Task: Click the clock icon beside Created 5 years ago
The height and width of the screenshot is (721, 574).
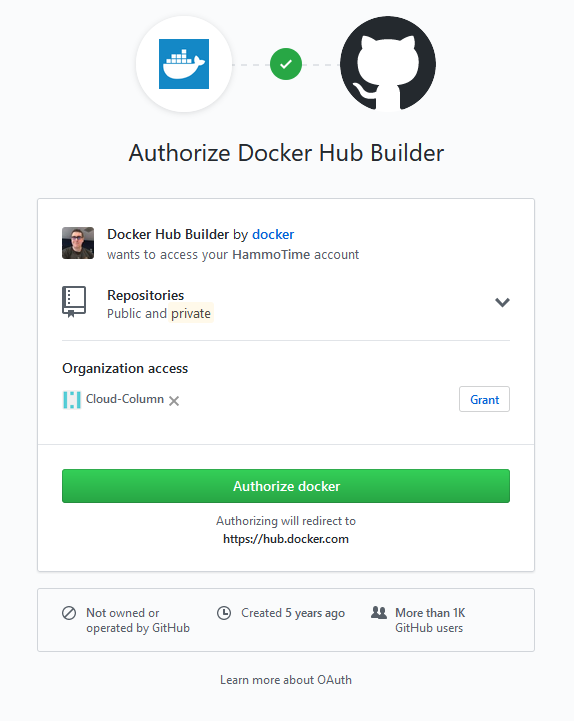Action: click(x=224, y=613)
